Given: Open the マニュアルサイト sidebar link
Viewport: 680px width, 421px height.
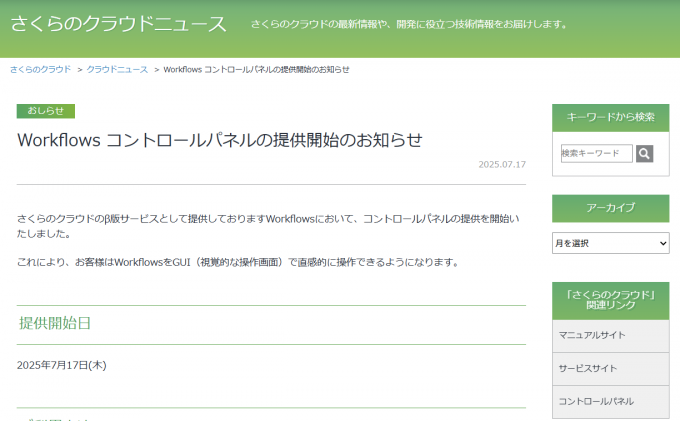Looking at the screenshot, I should (611, 336).
